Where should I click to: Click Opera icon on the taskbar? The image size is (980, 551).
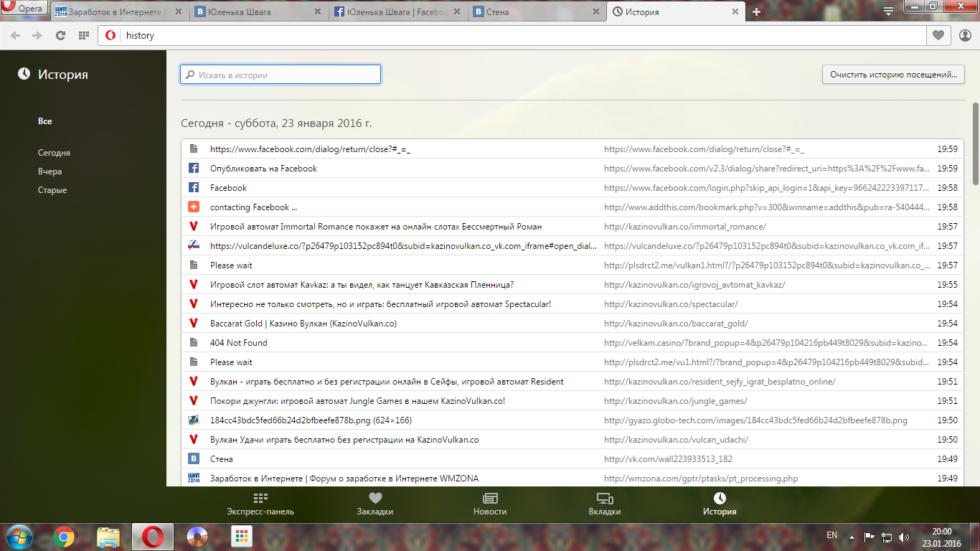[x=152, y=537]
